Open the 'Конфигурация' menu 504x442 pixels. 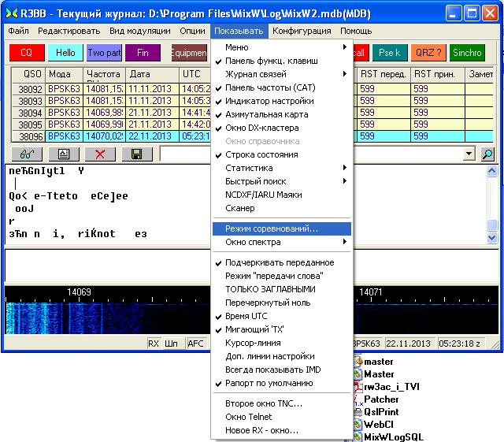pos(302,31)
